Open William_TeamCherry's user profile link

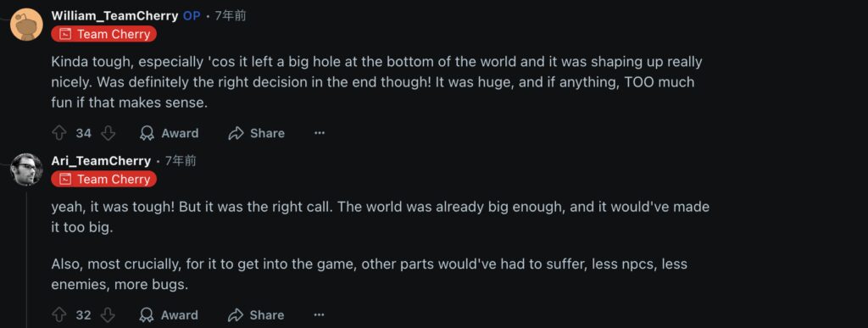[114, 16]
